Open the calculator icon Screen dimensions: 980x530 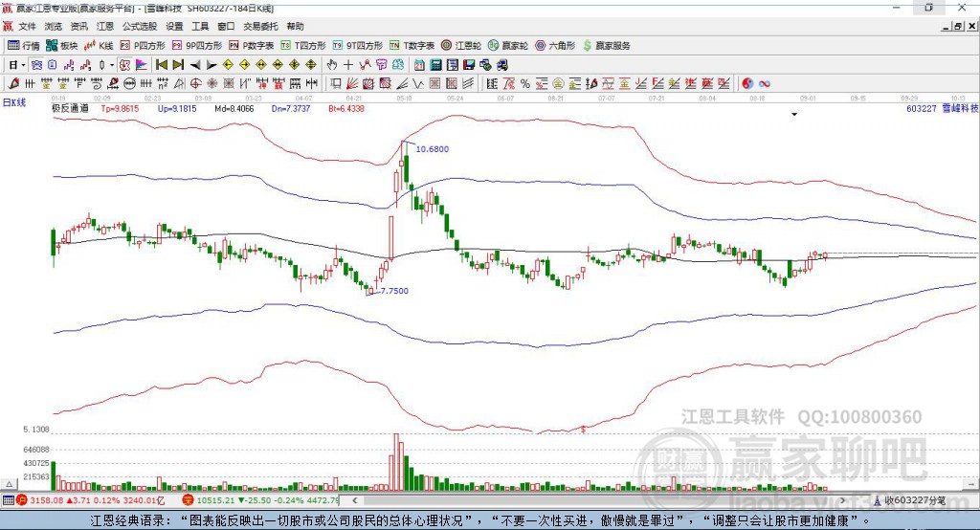click(435, 65)
